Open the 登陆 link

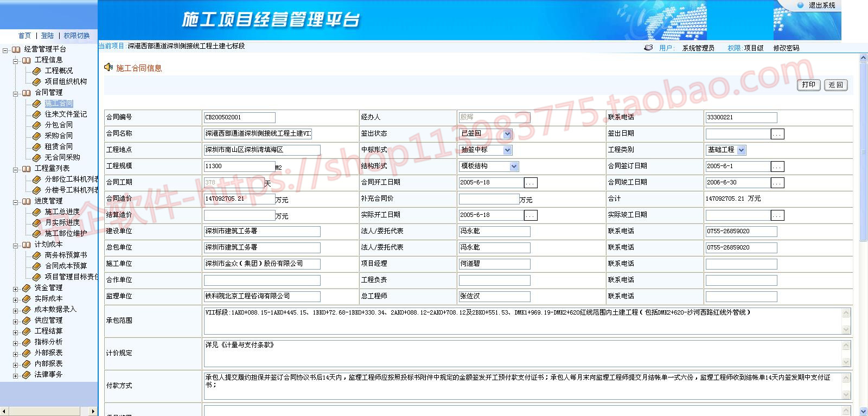click(x=47, y=36)
